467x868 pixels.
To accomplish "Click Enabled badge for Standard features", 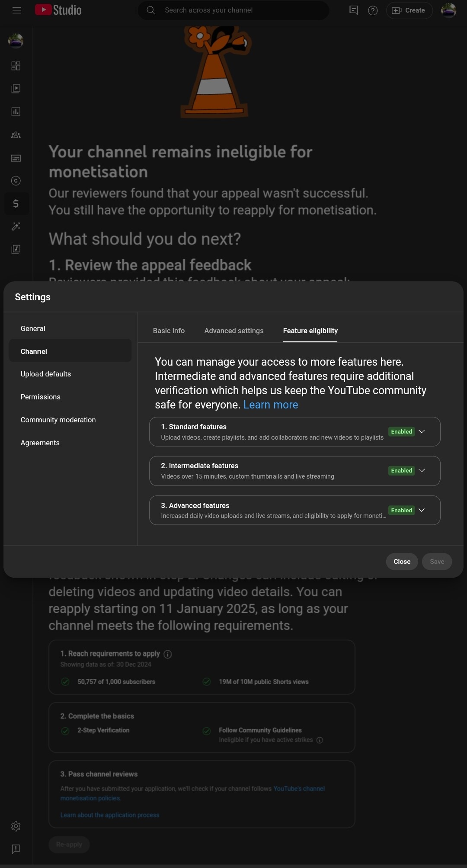I will click(401, 432).
